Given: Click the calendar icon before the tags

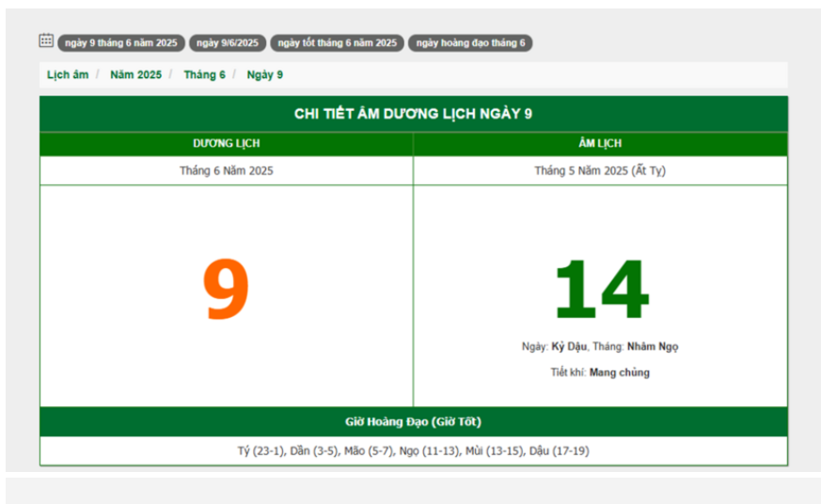Looking at the screenshot, I should pos(46,40).
